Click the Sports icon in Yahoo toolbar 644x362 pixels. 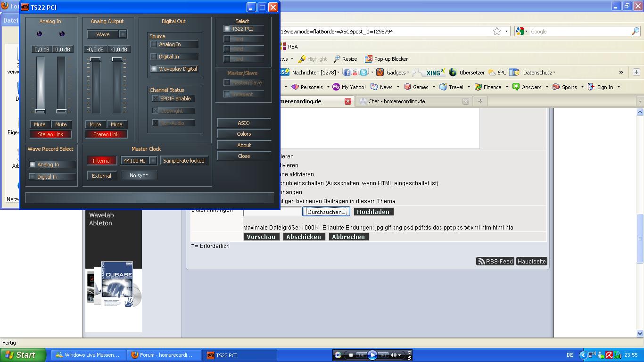tap(556, 87)
